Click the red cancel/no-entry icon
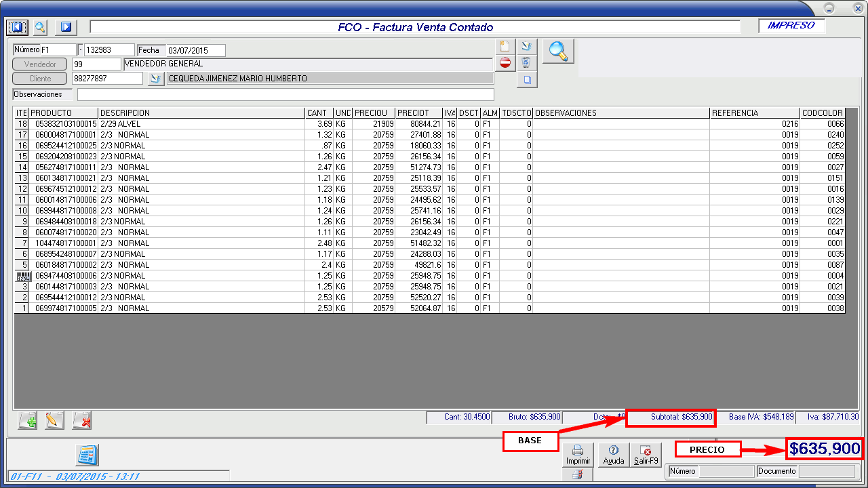The height and width of the screenshot is (488, 868). coord(505,63)
